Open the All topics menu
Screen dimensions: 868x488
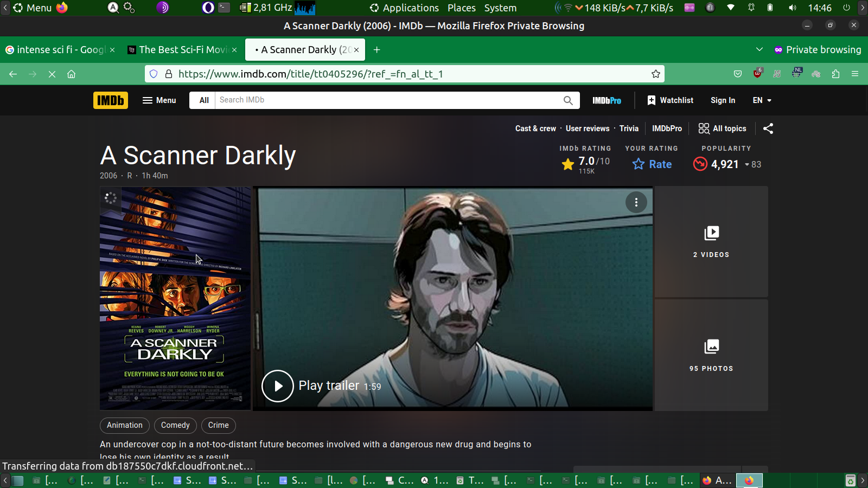click(722, 129)
